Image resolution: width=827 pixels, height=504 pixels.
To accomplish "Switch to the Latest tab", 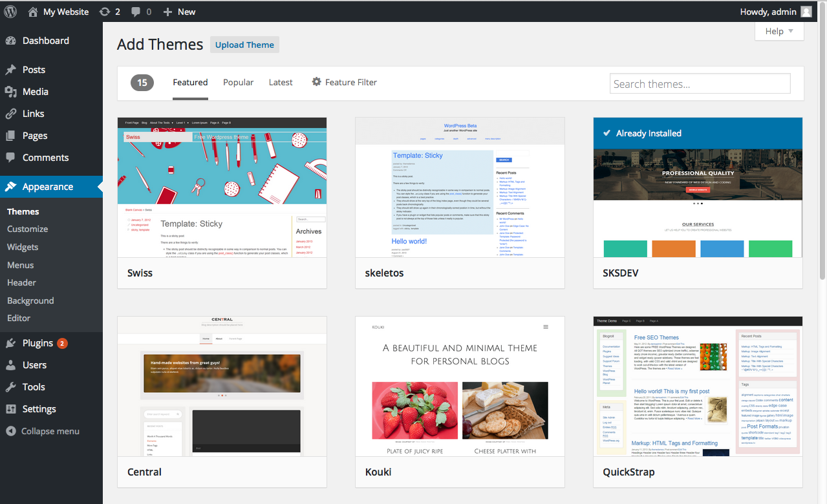I will coord(281,82).
